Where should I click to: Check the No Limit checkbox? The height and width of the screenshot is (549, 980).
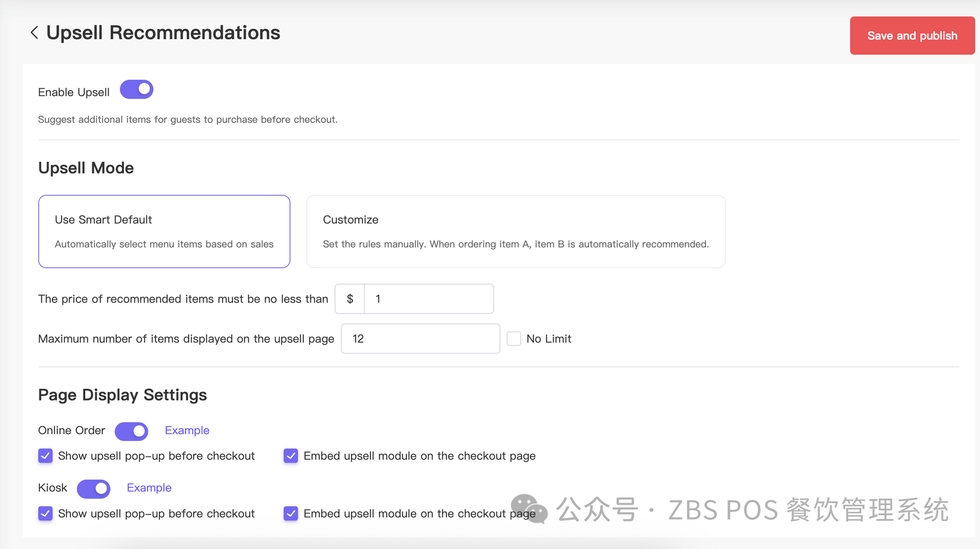click(513, 339)
